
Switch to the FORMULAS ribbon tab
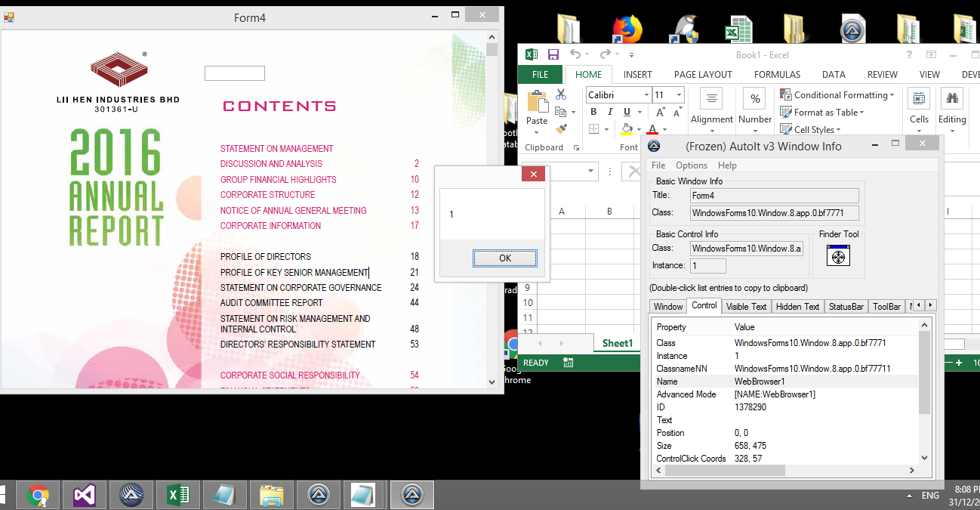777,75
